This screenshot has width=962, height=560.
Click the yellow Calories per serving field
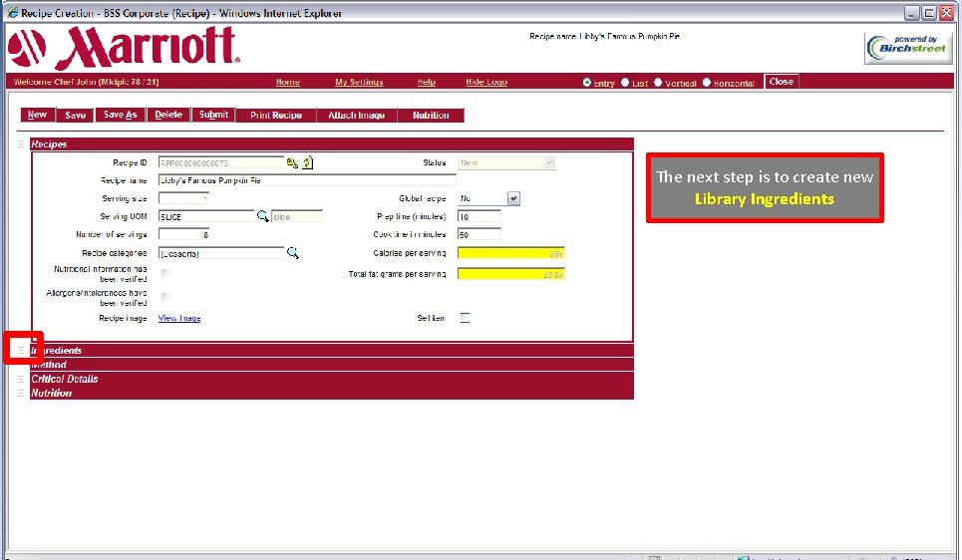pyautogui.click(x=511, y=253)
